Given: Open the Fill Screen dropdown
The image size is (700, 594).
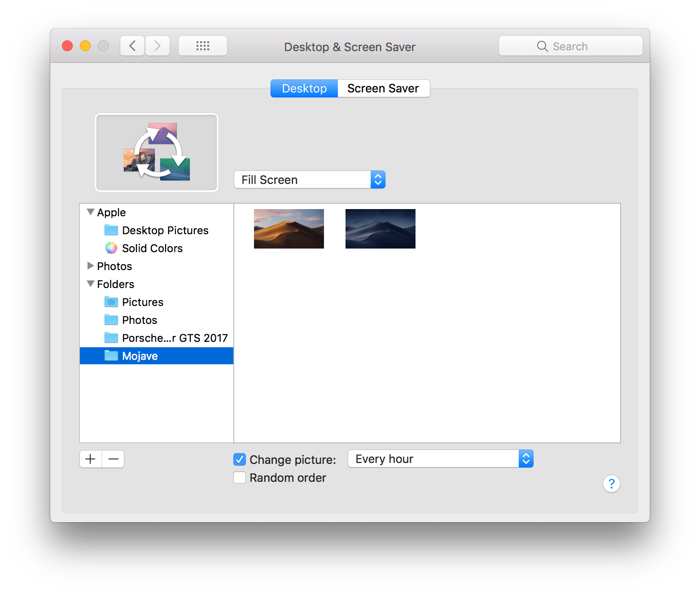Looking at the screenshot, I should pyautogui.click(x=310, y=179).
